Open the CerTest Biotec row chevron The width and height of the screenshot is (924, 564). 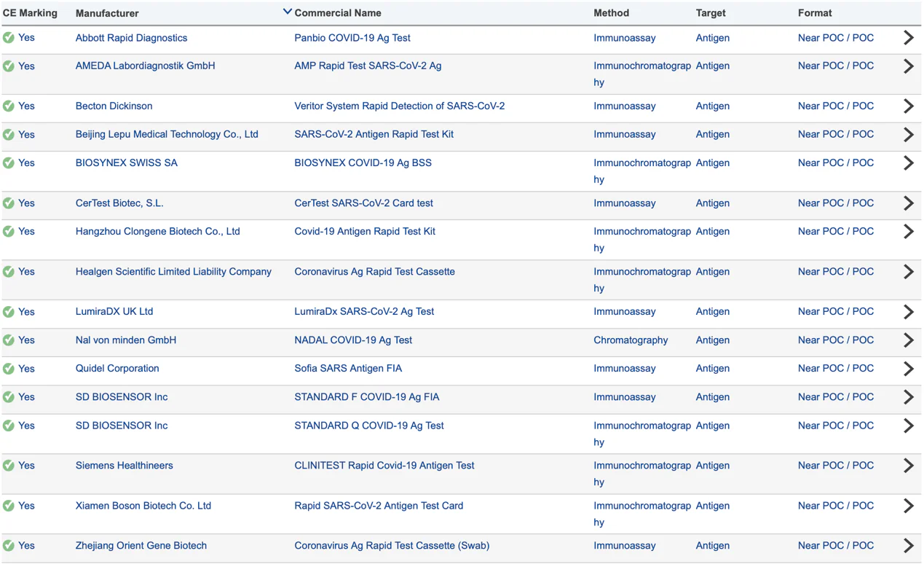908,203
